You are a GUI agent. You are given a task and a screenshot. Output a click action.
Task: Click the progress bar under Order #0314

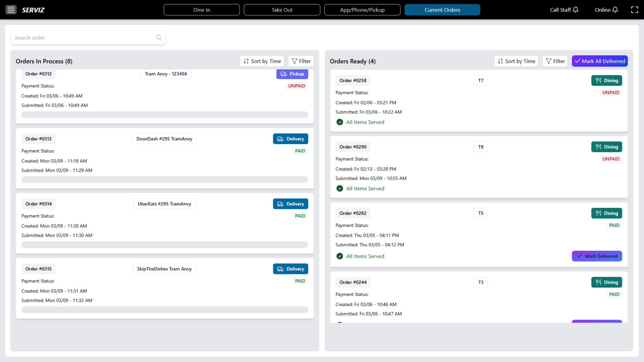(164, 245)
